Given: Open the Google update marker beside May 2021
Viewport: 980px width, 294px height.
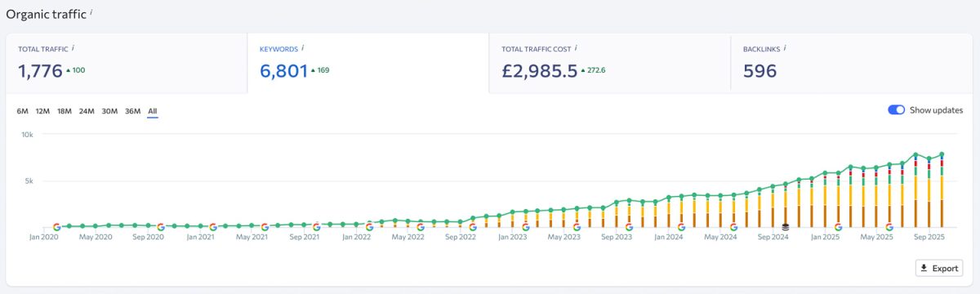Looking at the screenshot, I should [x=265, y=227].
